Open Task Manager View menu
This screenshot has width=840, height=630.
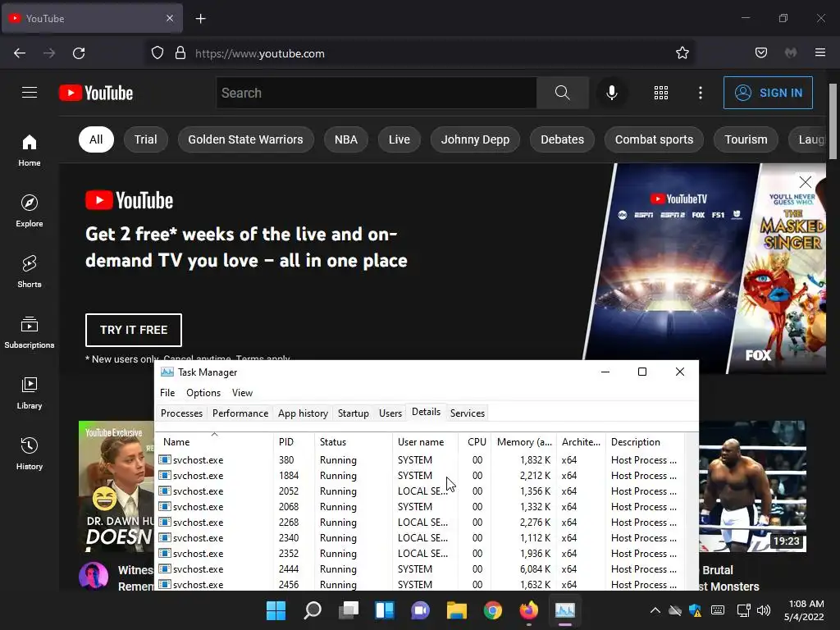tap(242, 393)
